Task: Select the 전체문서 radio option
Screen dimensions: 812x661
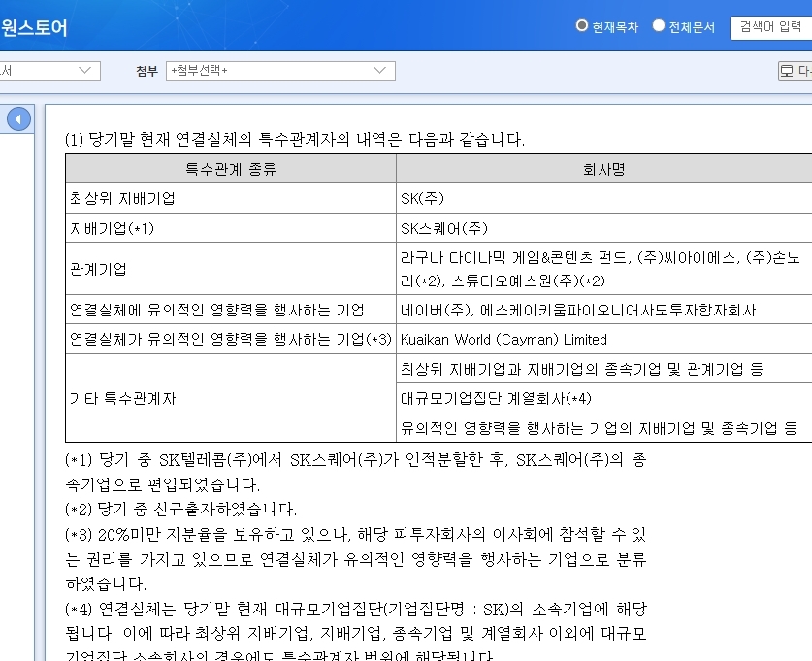Action: point(658,25)
